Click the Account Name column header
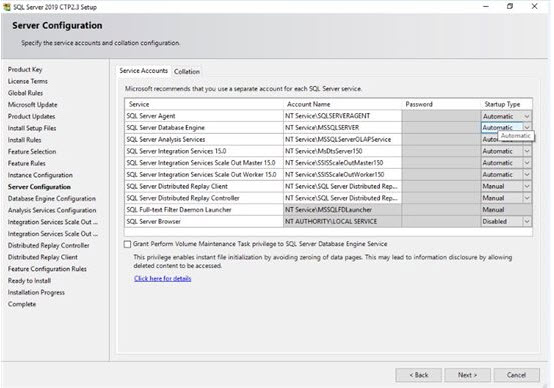 [342, 104]
